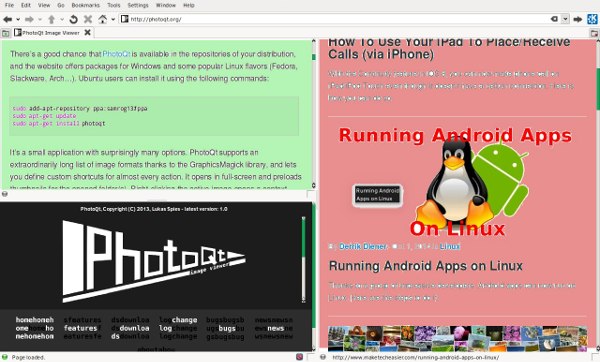Screen dimensions: 600x362
Task: Click the photo thumbnail strip below the Android article
Action: pos(457,338)
